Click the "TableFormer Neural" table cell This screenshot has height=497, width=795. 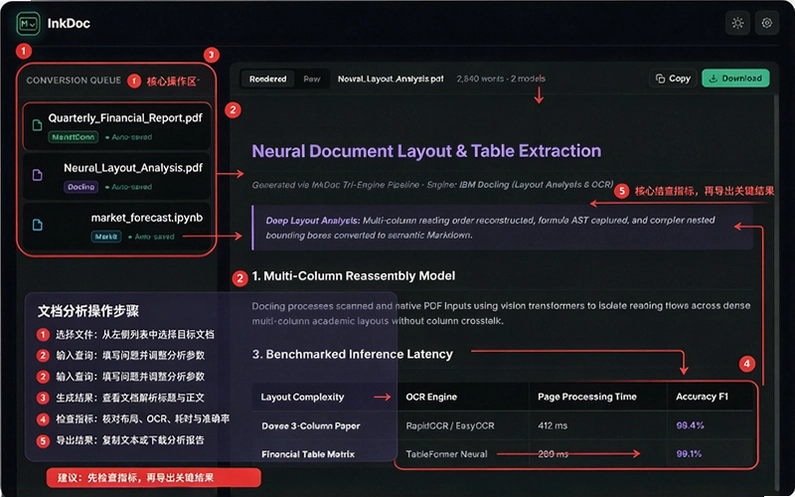(x=446, y=454)
